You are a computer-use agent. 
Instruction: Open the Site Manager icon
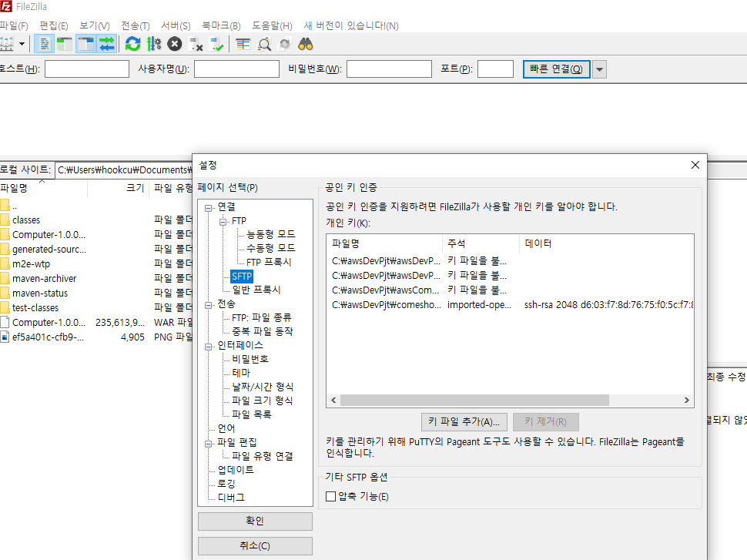(7, 45)
